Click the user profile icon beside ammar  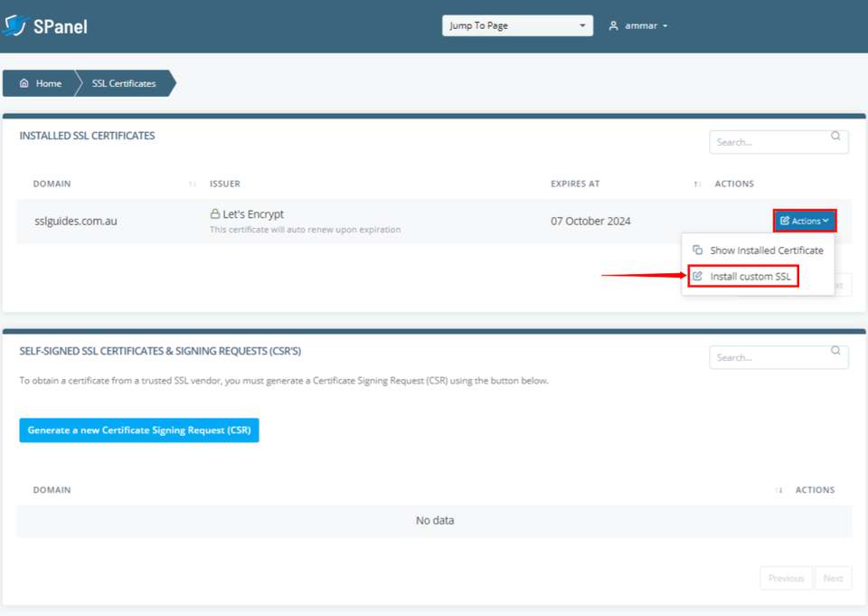614,25
